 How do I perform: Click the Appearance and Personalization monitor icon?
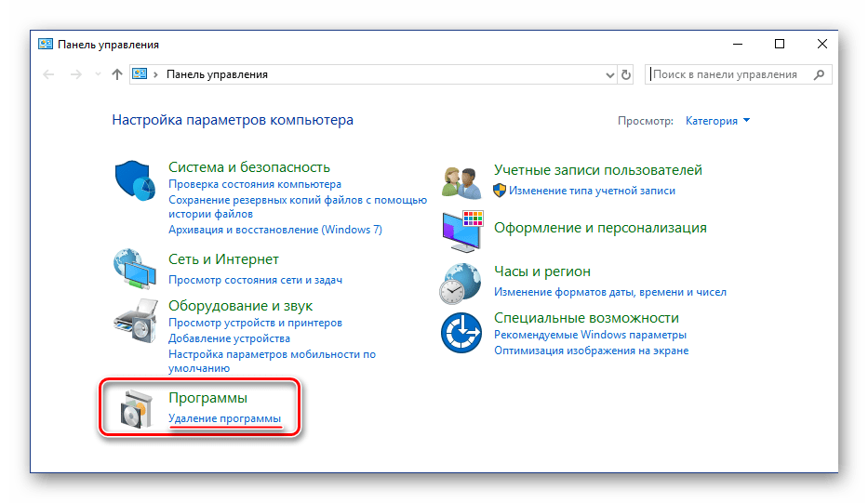(x=461, y=231)
